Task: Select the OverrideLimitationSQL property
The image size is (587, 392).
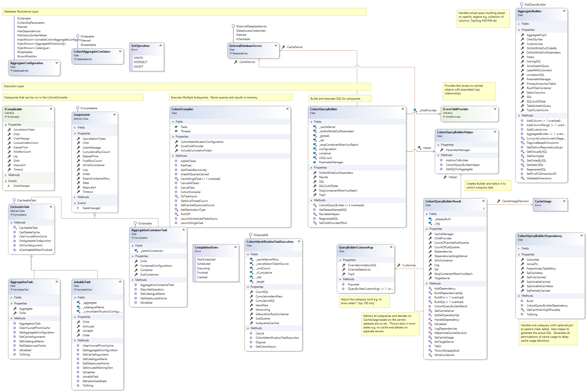Action: (x=362, y=265)
